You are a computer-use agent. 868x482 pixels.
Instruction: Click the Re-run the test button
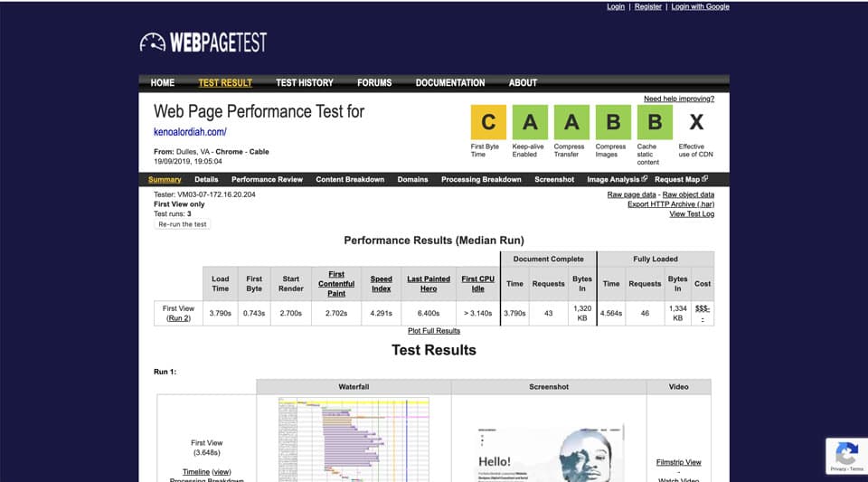(182, 224)
